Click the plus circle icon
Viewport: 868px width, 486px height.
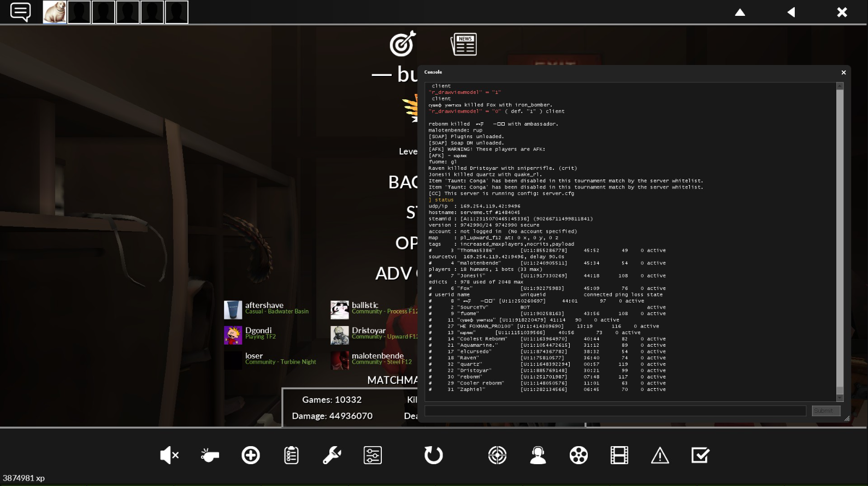pos(251,455)
